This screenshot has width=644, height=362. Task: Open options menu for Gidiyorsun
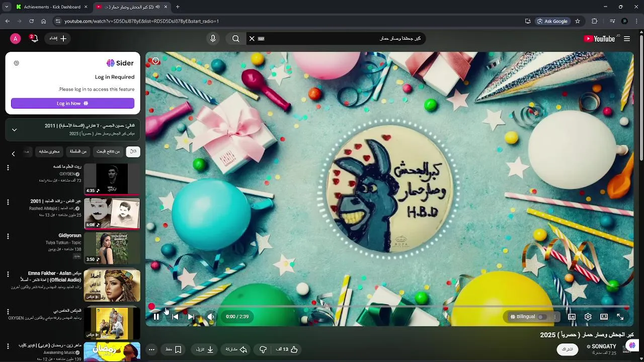(8, 236)
